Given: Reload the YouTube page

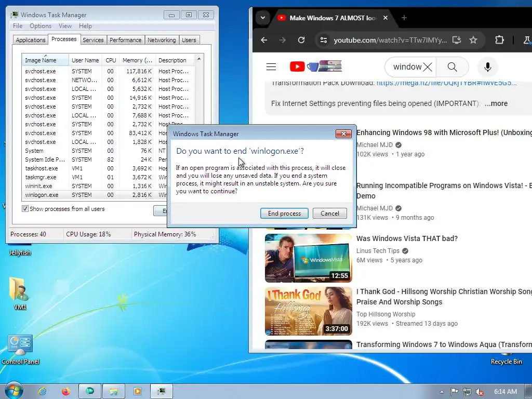Looking at the screenshot, I should (301, 40).
